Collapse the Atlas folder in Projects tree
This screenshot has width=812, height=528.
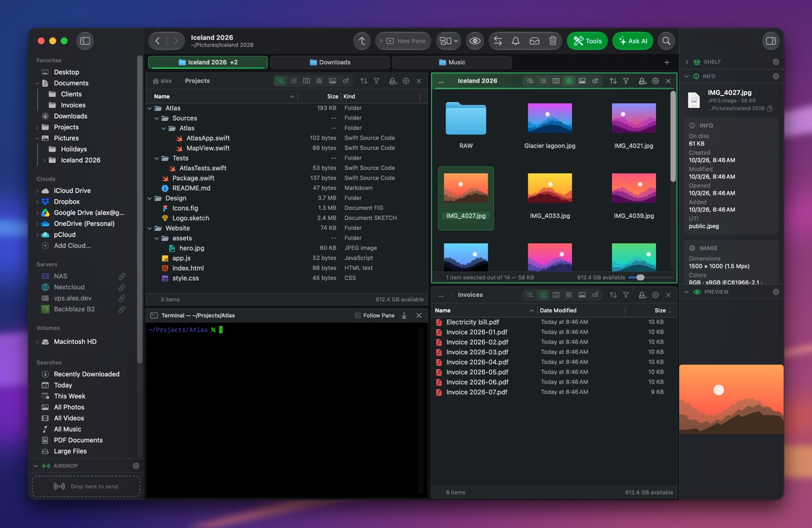[x=150, y=109]
